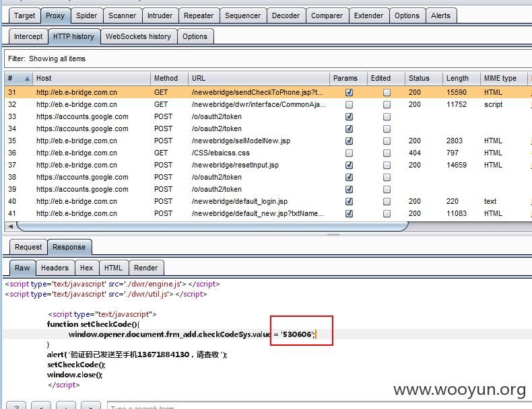
Task: Select the Comparer tab
Action: [x=327, y=15]
